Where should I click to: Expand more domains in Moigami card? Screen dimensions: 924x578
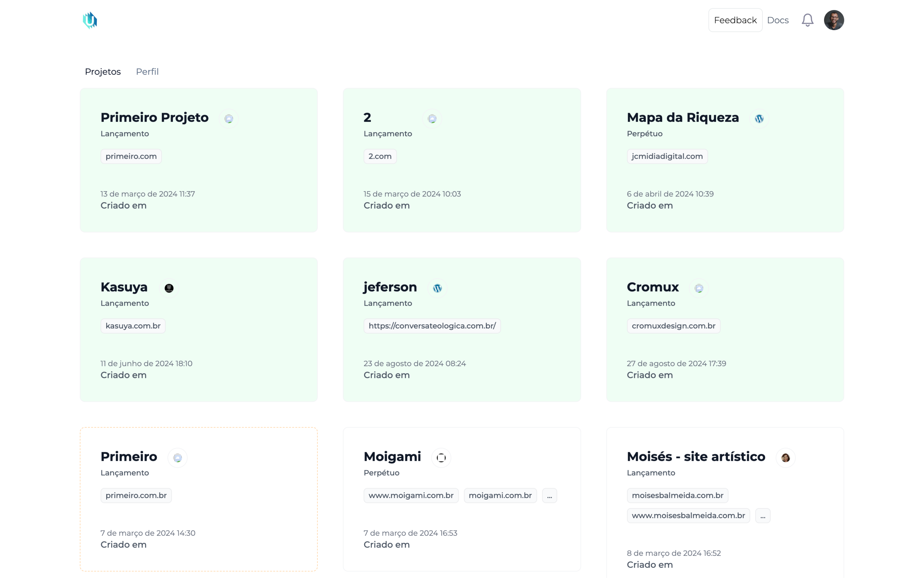coord(549,495)
